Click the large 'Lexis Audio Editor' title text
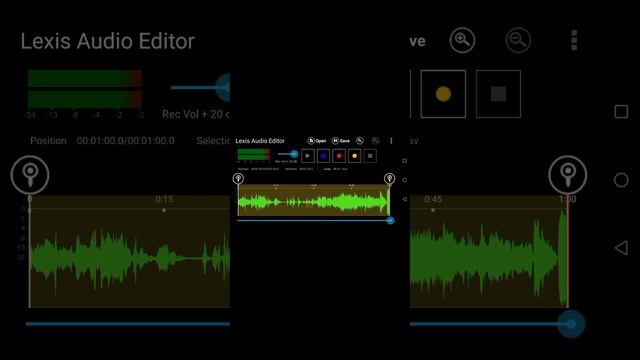Screen dimensions: 640x360 [x=108, y=41]
